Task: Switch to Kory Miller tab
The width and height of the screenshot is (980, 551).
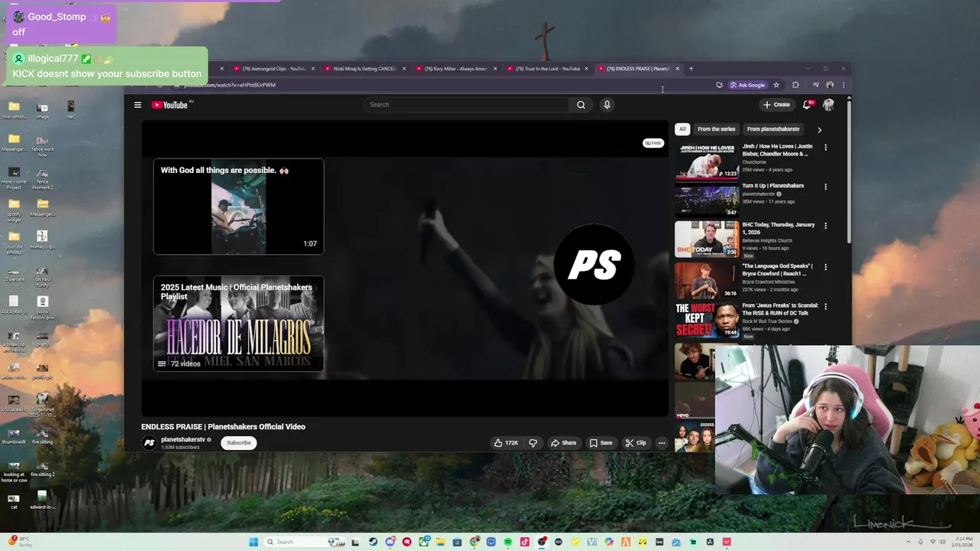Action: point(456,69)
